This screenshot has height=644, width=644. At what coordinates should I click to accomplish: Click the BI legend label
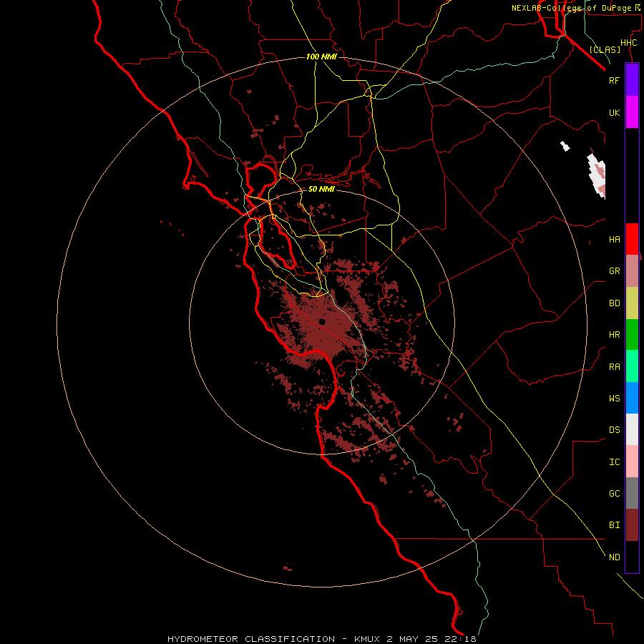tap(614, 525)
